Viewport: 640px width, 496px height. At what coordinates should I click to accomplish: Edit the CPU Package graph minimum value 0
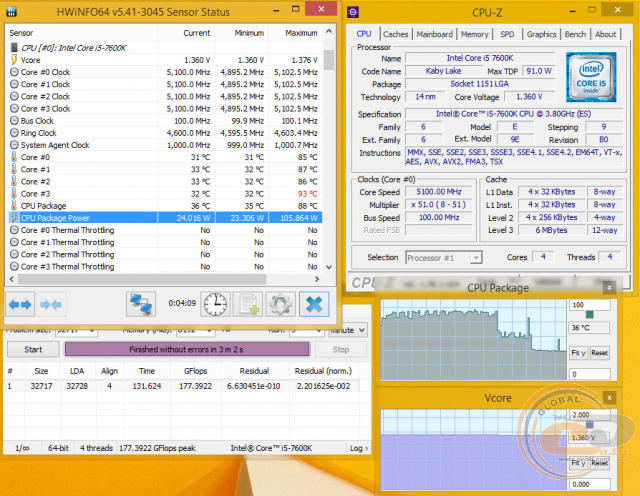click(x=589, y=374)
